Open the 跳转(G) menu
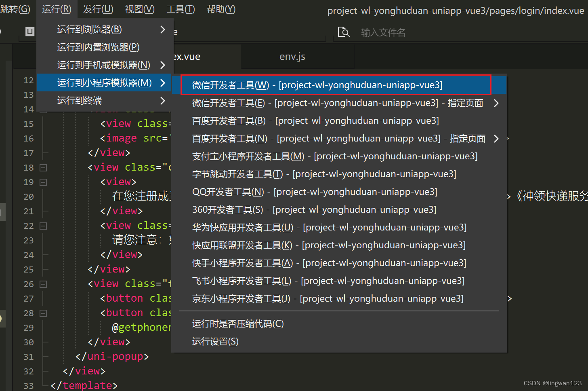The height and width of the screenshot is (391, 588). point(15,9)
